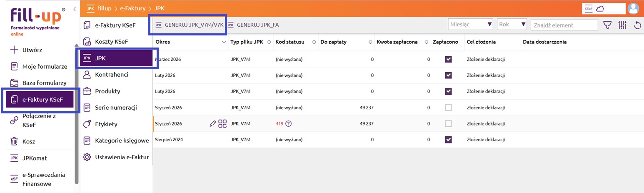Open the Miesiąc dropdown
The width and height of the screenshot is (644, 193).
click(x=470, y=25)
